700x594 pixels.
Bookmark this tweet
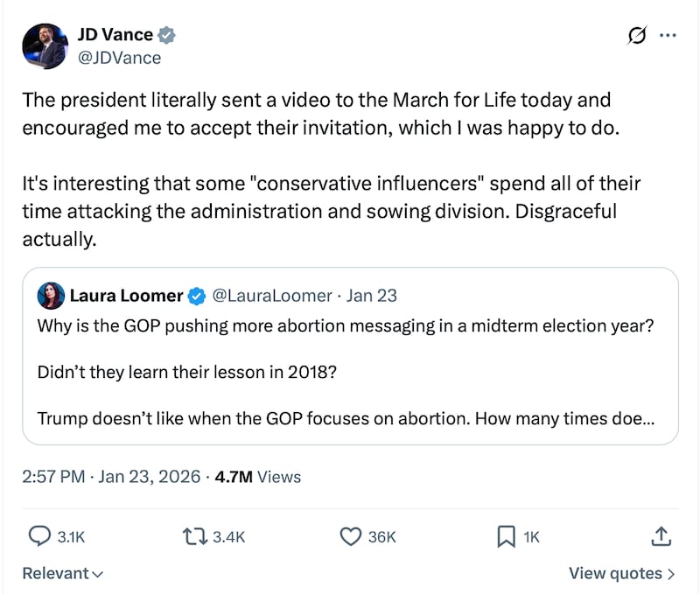506,537
